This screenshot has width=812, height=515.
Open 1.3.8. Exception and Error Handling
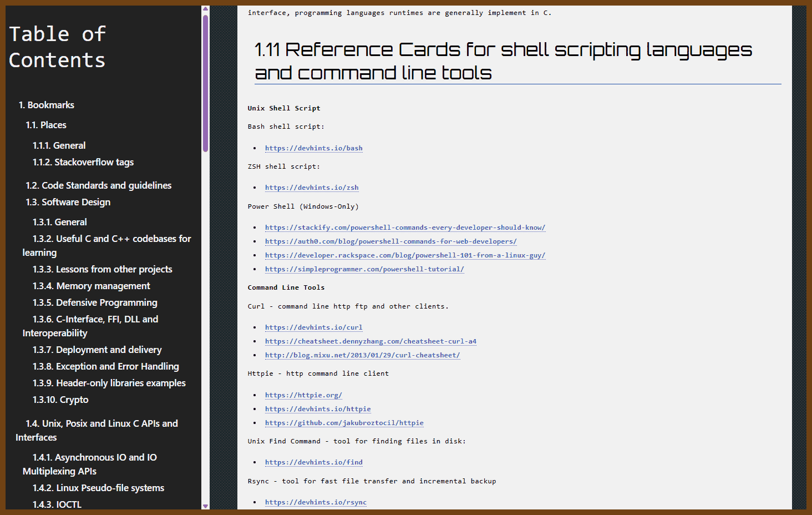pos(106,366)
